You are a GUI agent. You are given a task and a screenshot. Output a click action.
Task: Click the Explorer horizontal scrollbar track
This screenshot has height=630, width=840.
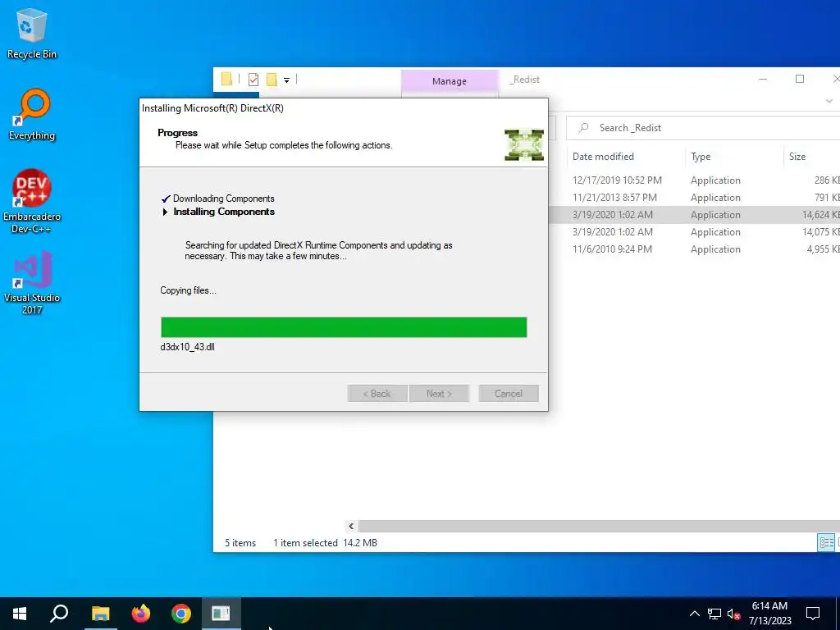[x=598, y=526]
